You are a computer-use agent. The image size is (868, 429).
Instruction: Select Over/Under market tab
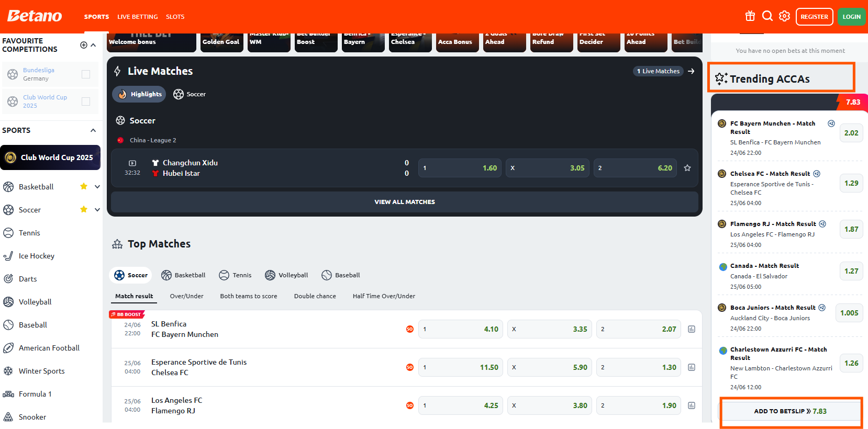point(187,296)
